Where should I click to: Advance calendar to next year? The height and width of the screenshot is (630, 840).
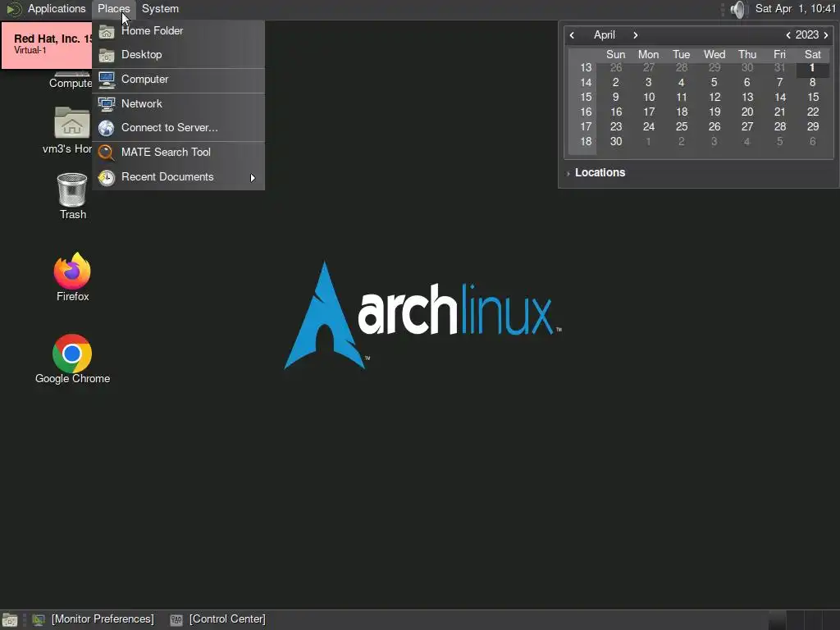click(x=825, y=35)
